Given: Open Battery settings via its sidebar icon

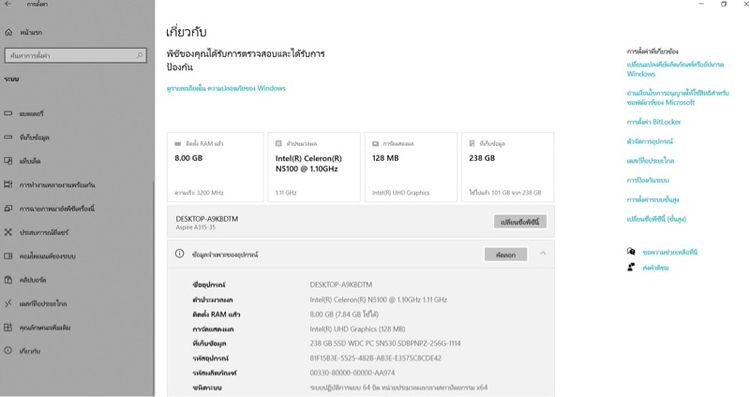Looking at the screenshot, I should click(8, 113).
